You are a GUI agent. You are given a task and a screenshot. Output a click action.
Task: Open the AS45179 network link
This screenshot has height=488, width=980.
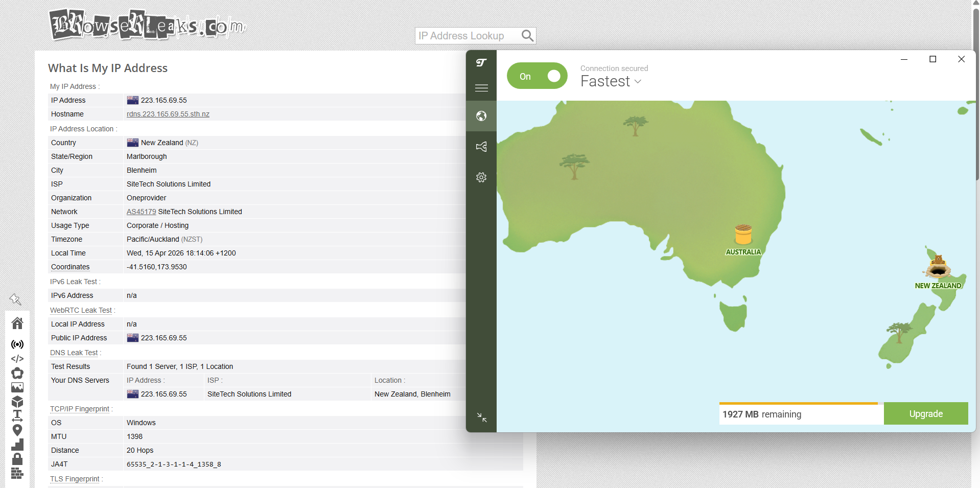[x=142, y=212]
